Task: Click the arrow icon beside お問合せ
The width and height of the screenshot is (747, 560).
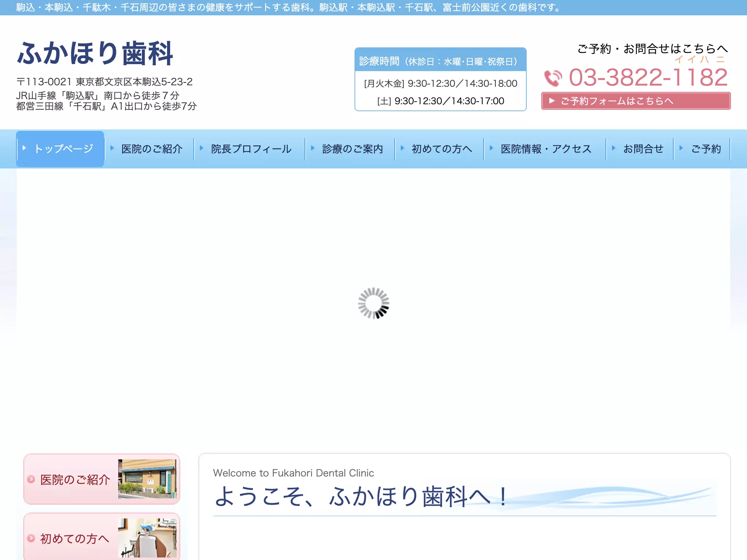Action: click(x=614, y=148)
